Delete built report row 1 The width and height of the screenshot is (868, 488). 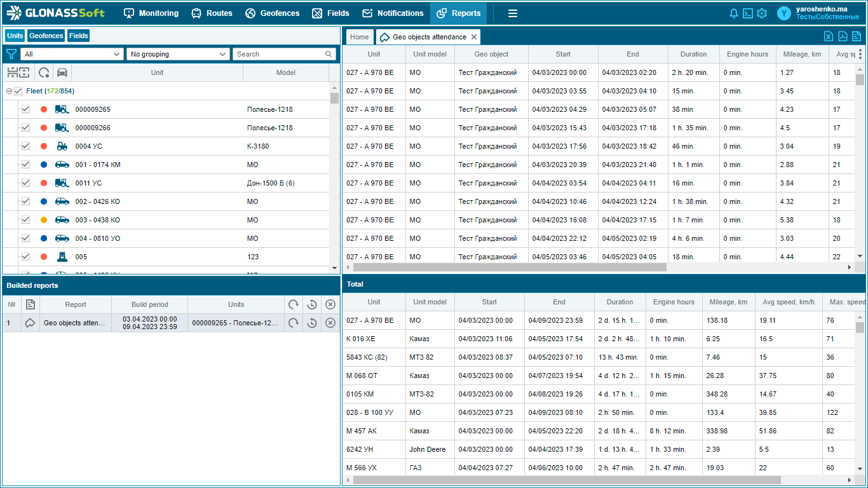click(330, 323)
